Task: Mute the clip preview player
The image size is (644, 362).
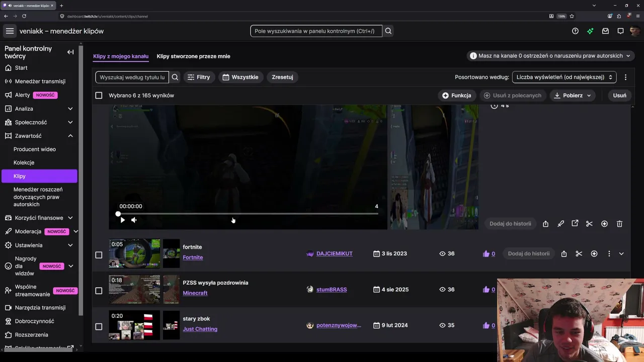Action: coord(134,220)
